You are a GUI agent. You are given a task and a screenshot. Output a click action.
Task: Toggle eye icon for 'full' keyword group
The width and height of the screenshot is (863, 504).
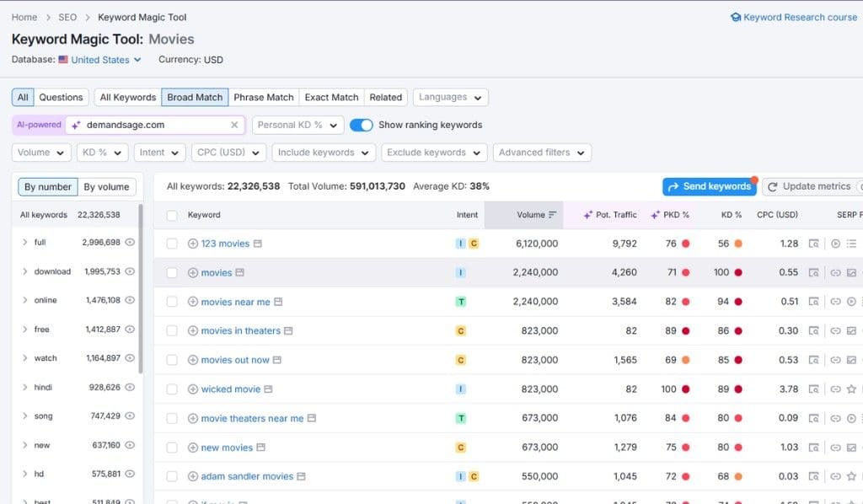[x=130, y=242]
